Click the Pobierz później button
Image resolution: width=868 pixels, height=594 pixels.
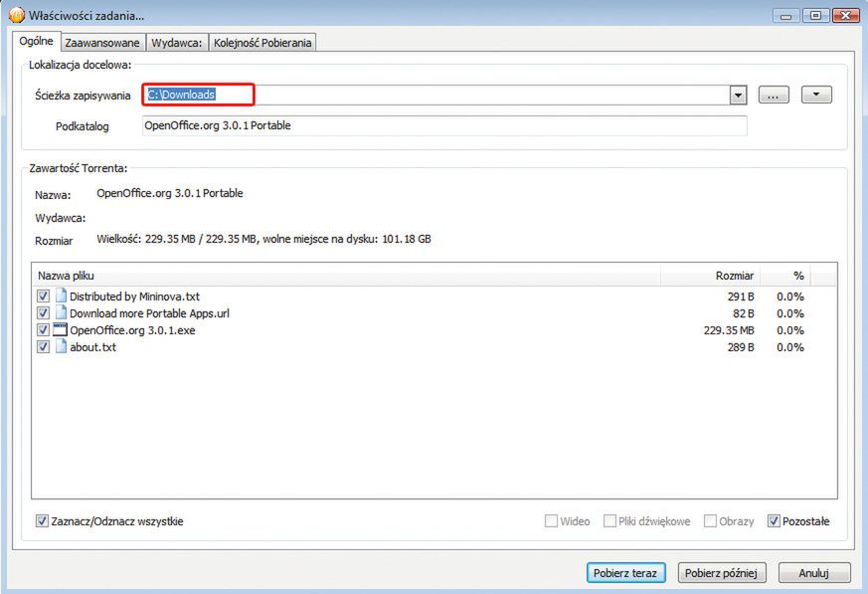721,573
